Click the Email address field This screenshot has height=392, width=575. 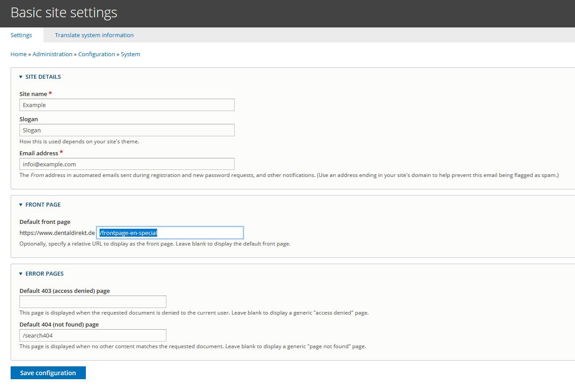(127, 164)
